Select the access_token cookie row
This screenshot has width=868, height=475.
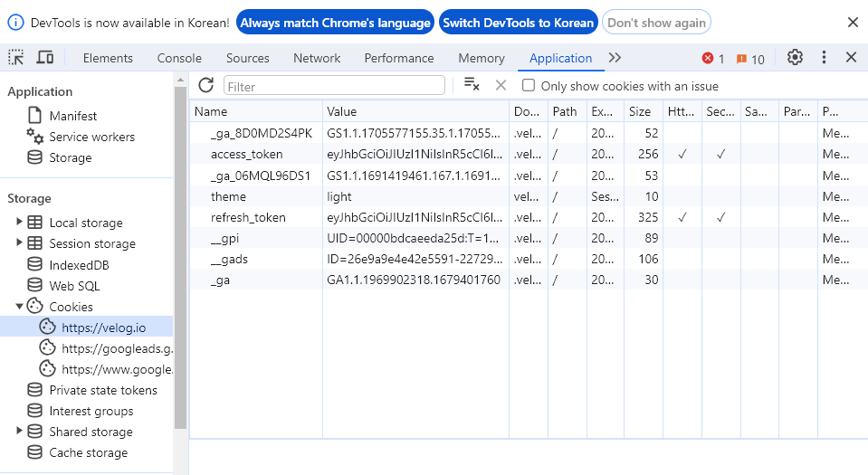pyautogui.click(x=529, y=154)
